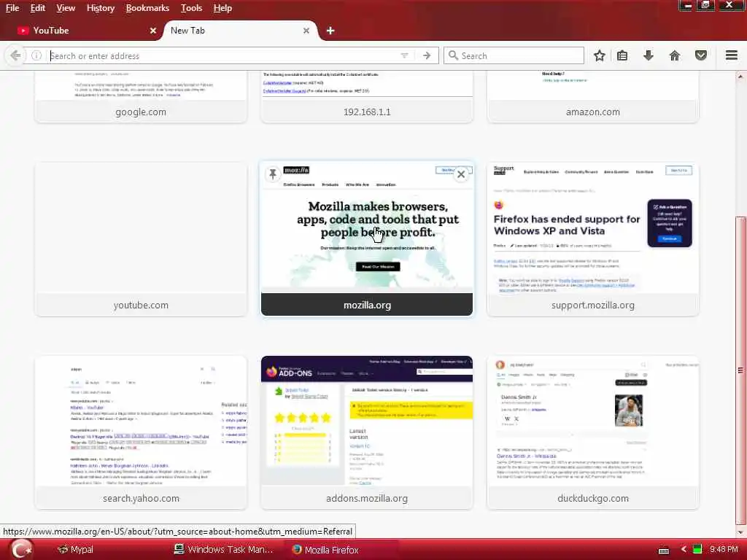Click the page scroll up arrow
The width and height of the screenshot is (747, 560).
[x=740, y=76]
